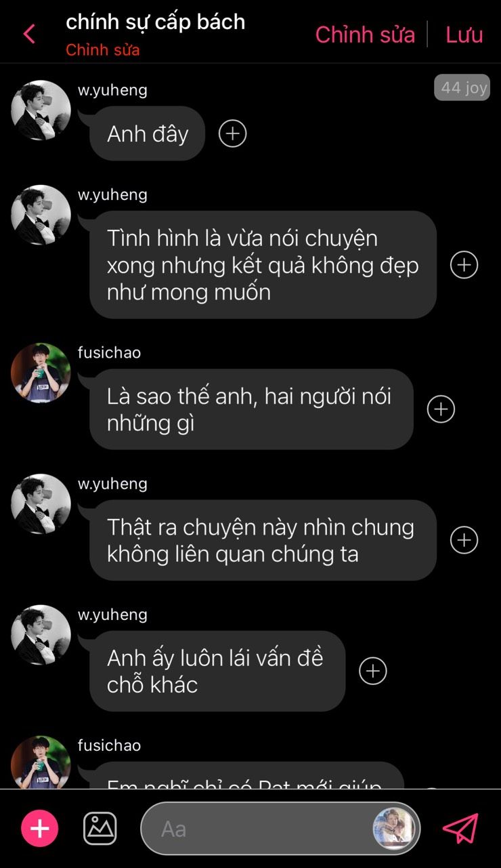
Task: Tap the chat title "chính sự cấp bách"
Action: pyautogui.click(x=156, y=22)
